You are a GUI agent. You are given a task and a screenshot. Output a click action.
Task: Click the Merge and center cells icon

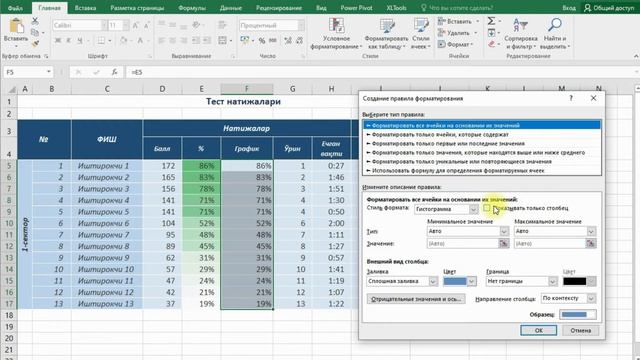coord(222,40)
